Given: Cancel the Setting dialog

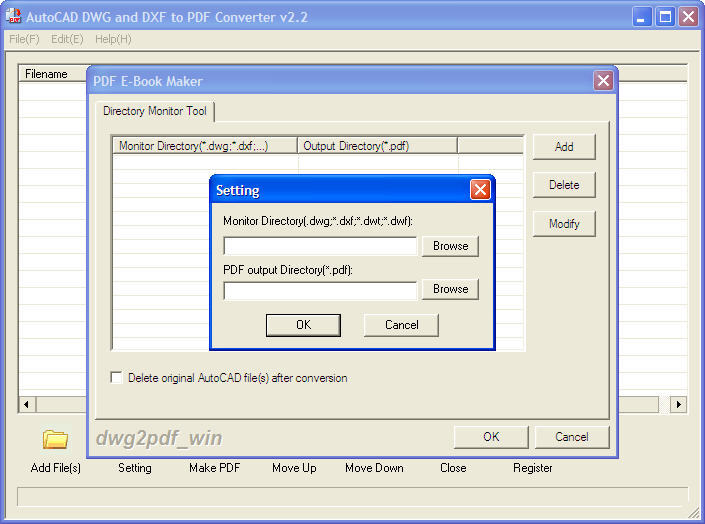Looking at the screenshot, I should point(401,325).
